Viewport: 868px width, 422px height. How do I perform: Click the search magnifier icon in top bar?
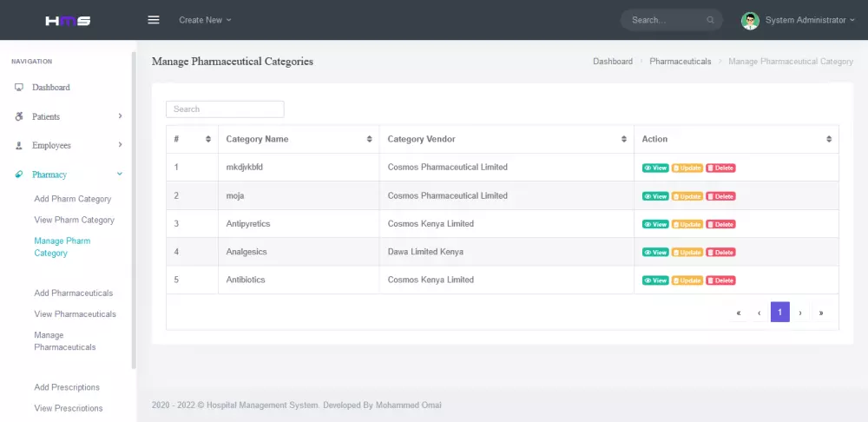(x=711, y=20)
